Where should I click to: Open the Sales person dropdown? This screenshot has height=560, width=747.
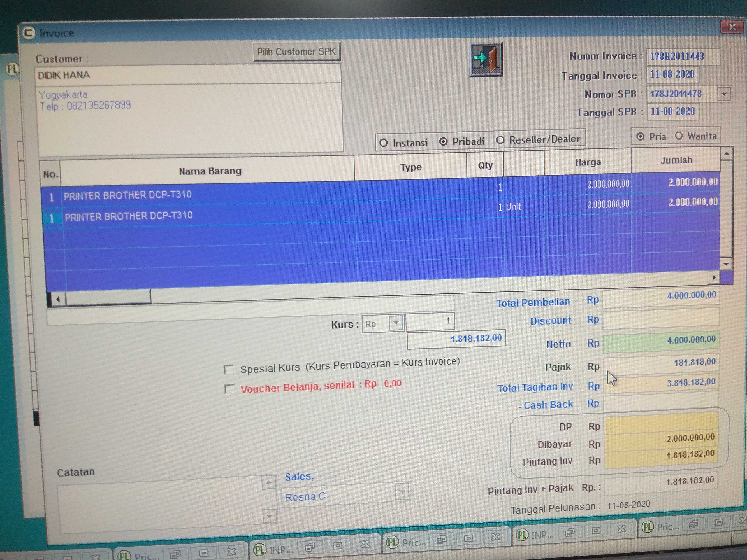pyautogui.click(x=402, y=492)
